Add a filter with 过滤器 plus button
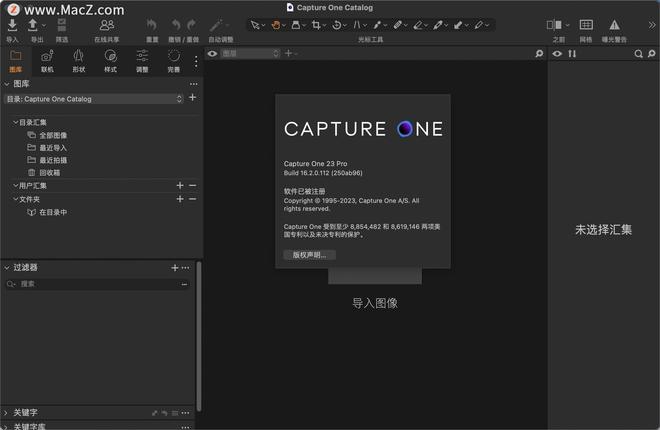The image size is (660, 430). click(175, 268)
